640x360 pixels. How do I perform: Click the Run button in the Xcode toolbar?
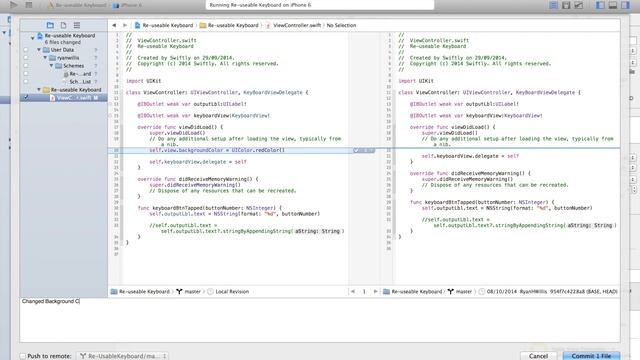14,5
